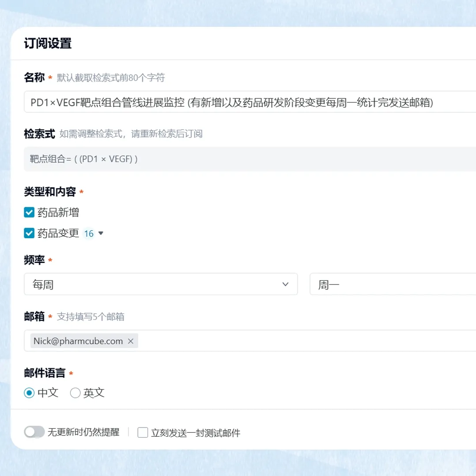This screenshot has height=476, width=476.
Task: Click the 订阅设置 heading
Action: [x=48, y=43]
